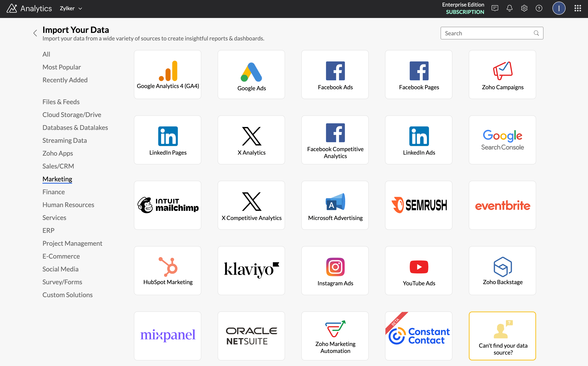Go back using the back arrow
This screenshot has width=588, height=366.
(35, 33)
